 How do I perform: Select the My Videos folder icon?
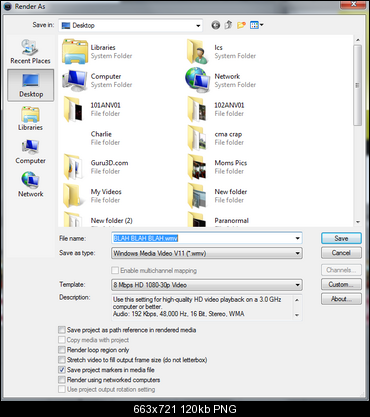(74, 196)
